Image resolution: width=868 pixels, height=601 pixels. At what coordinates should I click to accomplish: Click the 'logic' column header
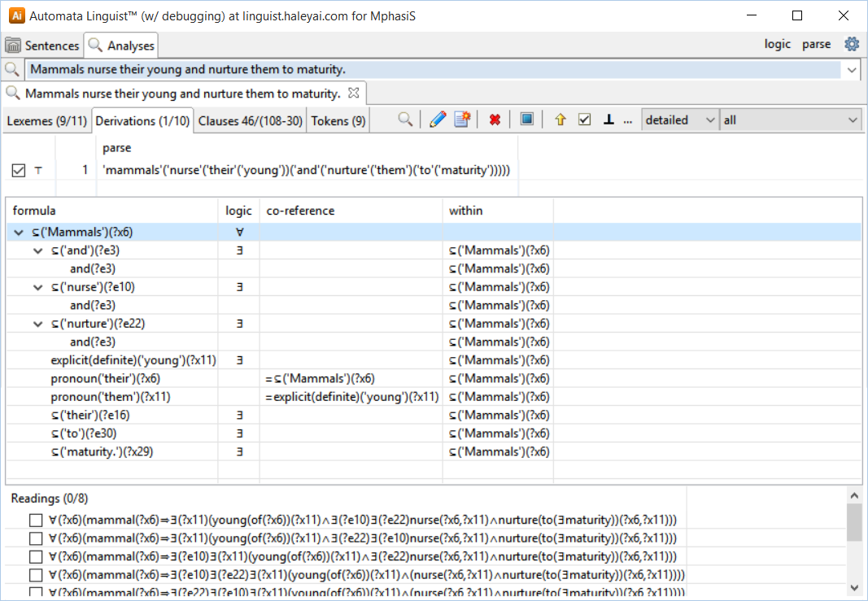(238, 211)
